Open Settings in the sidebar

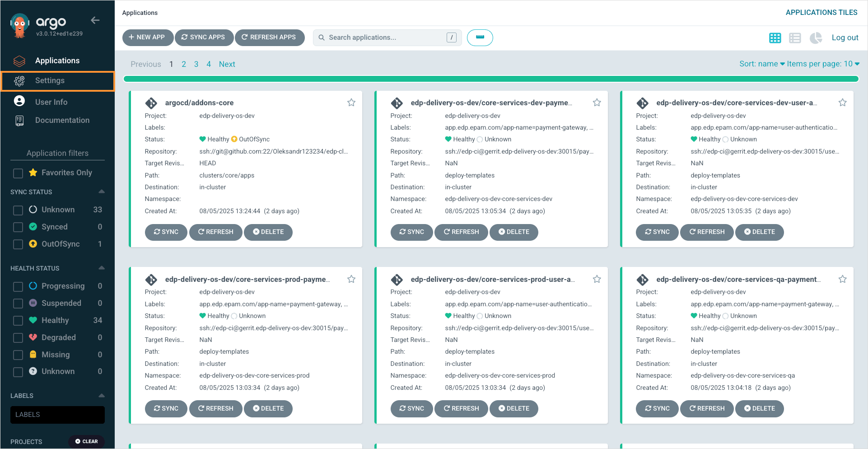click(x=50, y=81)
